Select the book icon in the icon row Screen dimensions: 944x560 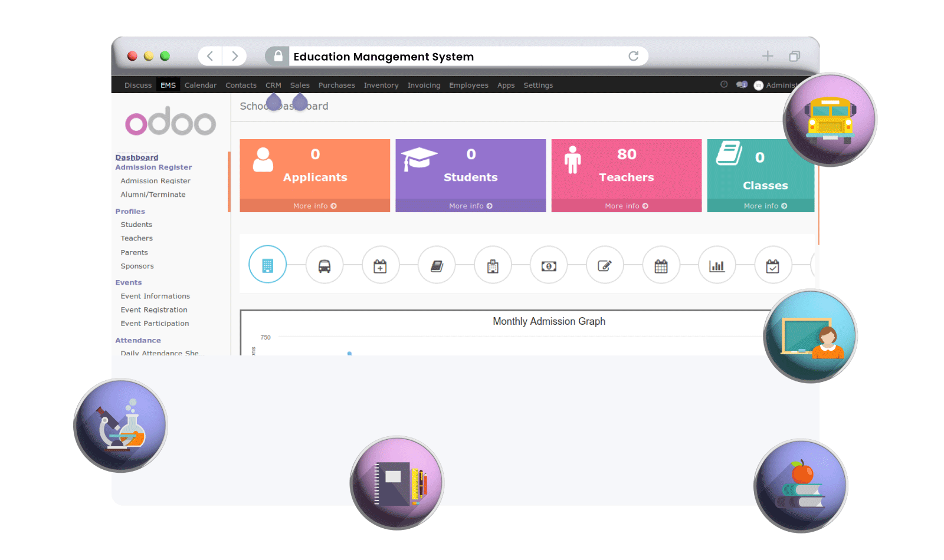pos(437,265)
